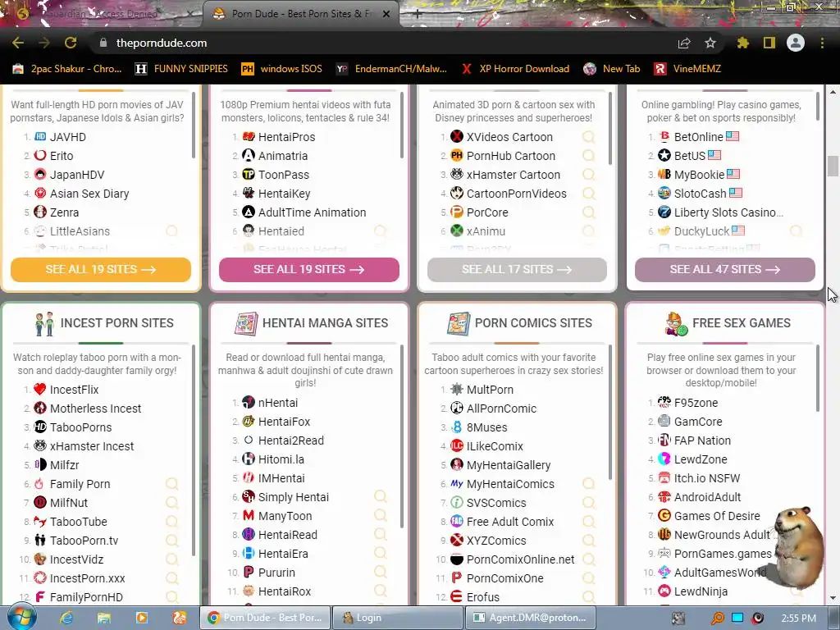This screenshot has width=840, height=630.
Task: Click the share page icon in the address bar
Action: [684, 43]
